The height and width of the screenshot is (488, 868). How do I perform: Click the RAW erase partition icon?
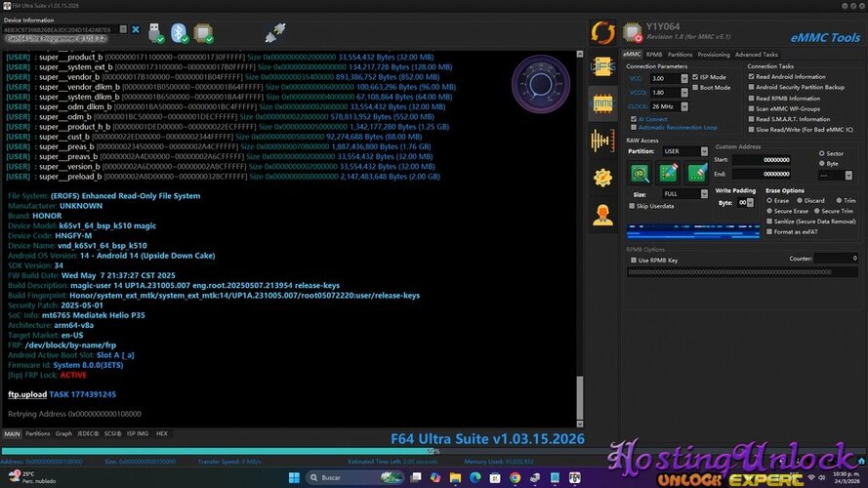click(697, 173)
